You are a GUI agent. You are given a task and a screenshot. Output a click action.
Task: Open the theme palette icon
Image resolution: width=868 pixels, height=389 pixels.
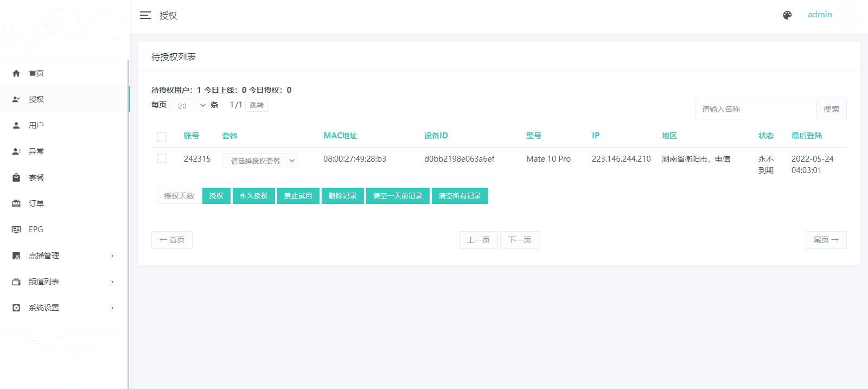click(787, 15)
